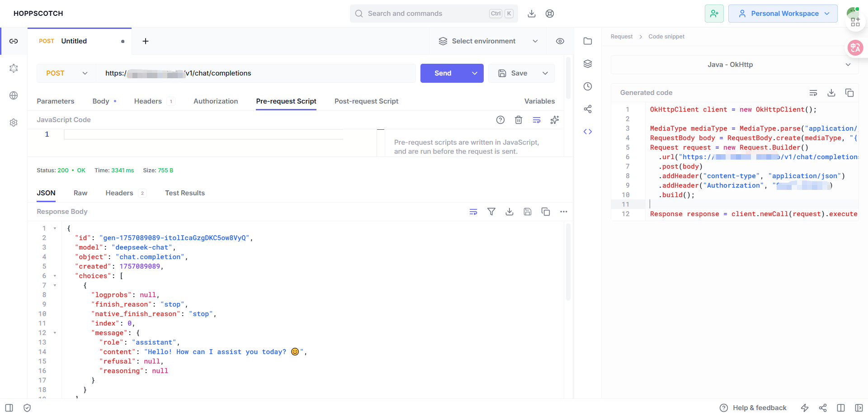Viewport: 868px width, 416px height.
Task: Click the GraphQL icon in left sidebar
Action: (14, 68)
